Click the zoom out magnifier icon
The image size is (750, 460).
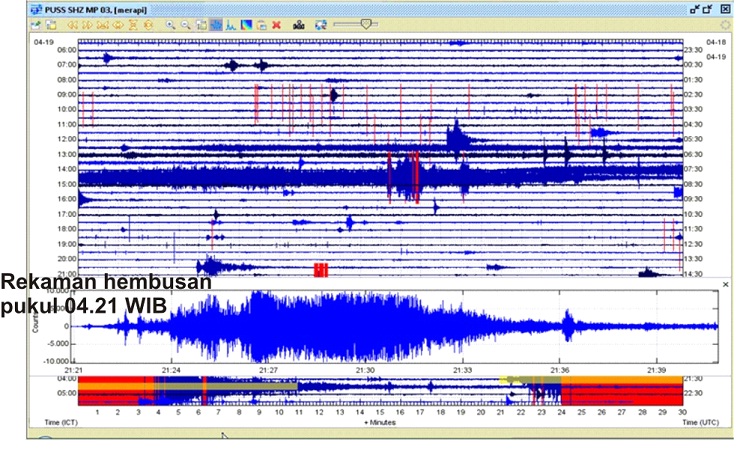pyautogui.click(x=186, y=25)
